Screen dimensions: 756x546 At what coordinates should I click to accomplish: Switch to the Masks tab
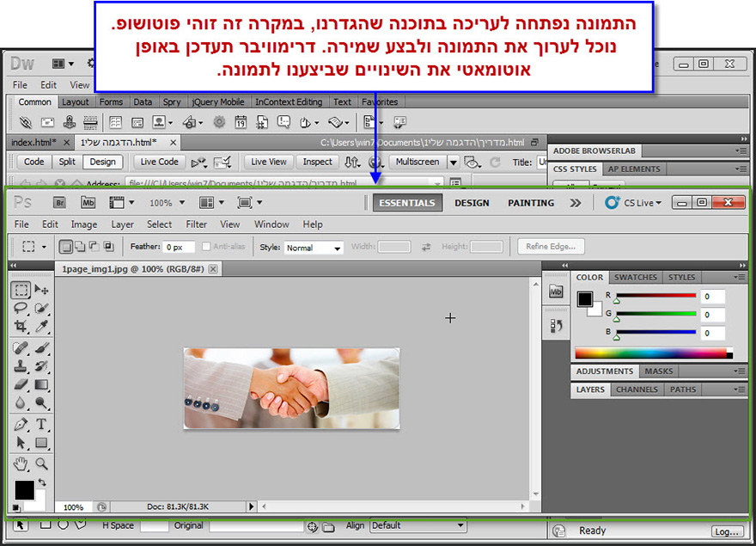pos(658,371)
